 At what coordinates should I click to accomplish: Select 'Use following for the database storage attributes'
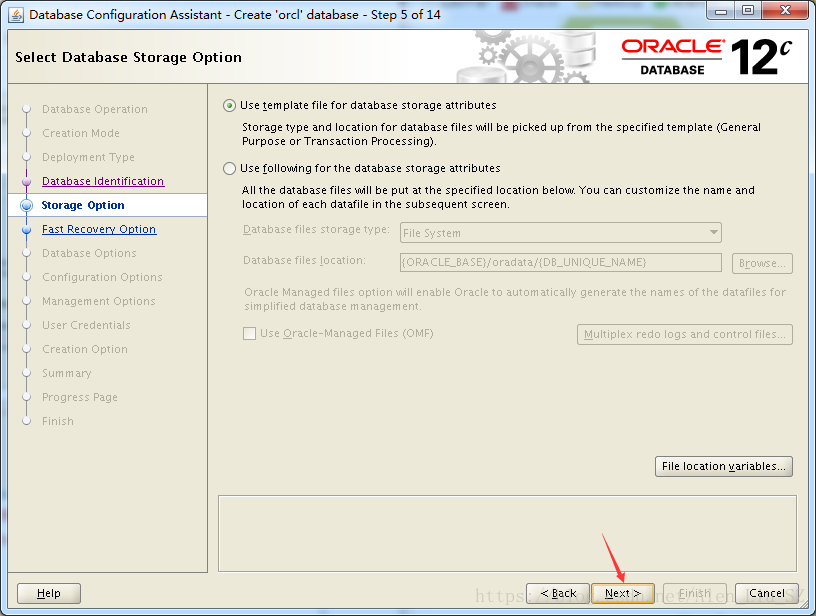tap(229, 169)
